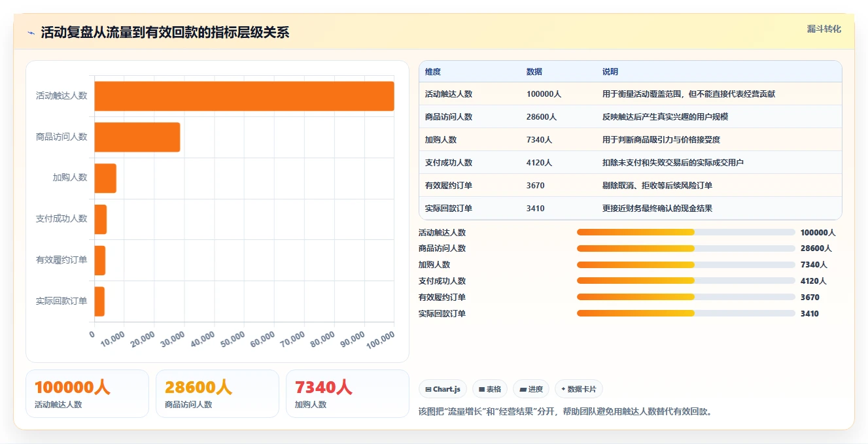The height and width of the screenshot is (444, 868).
Task: Select the Chart.js chip
Action: pos(443,389)
